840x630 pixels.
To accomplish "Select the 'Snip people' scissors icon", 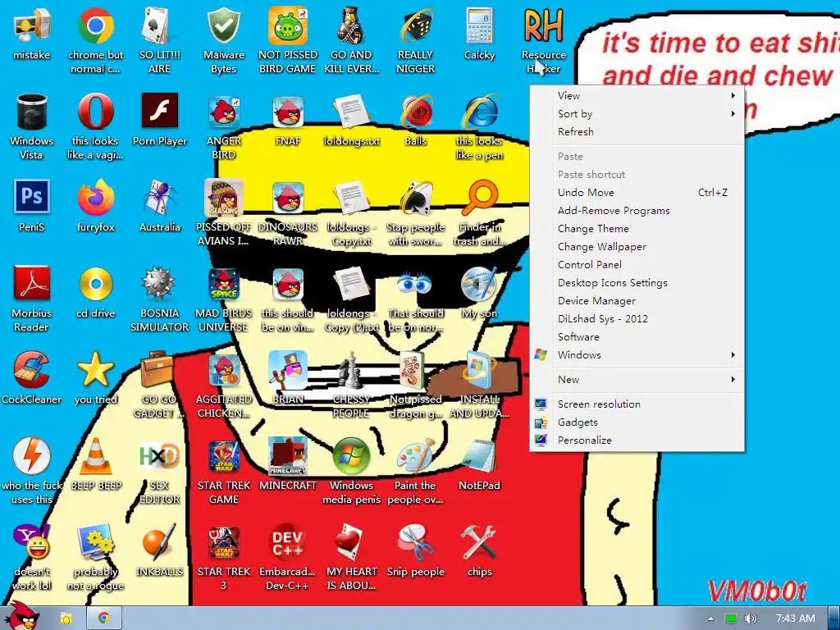I will (x=416, y=542).
